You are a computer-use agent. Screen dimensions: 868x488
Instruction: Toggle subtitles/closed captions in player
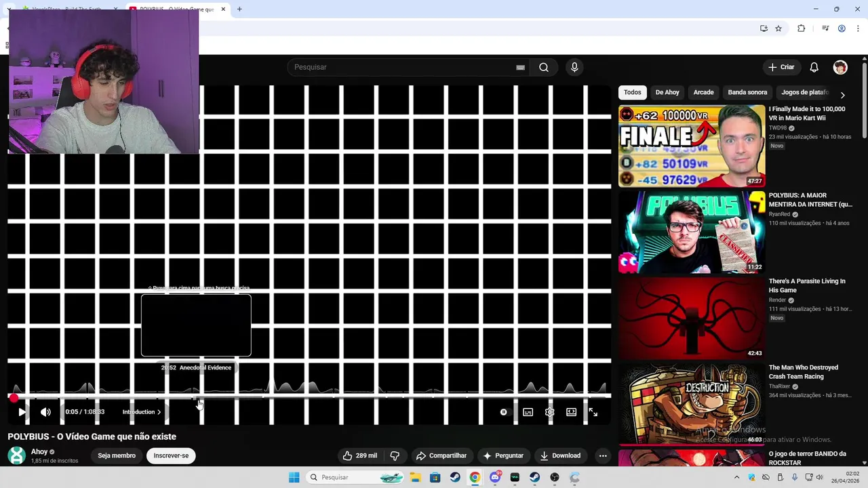coord(528,412)
